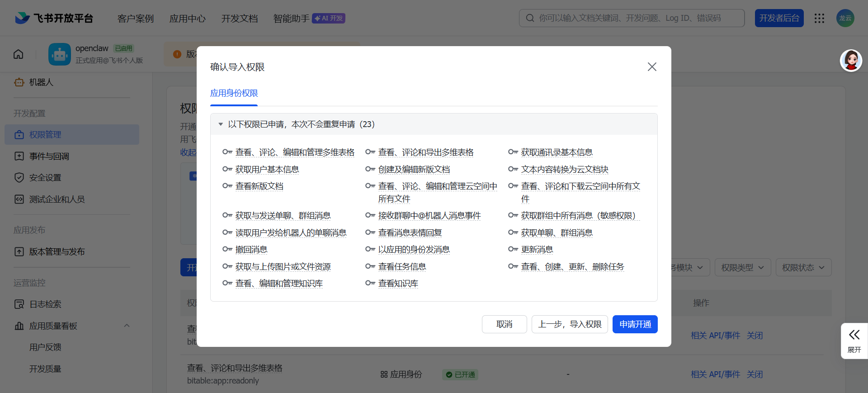Click the openclaw robot app icon

(60, 54)
